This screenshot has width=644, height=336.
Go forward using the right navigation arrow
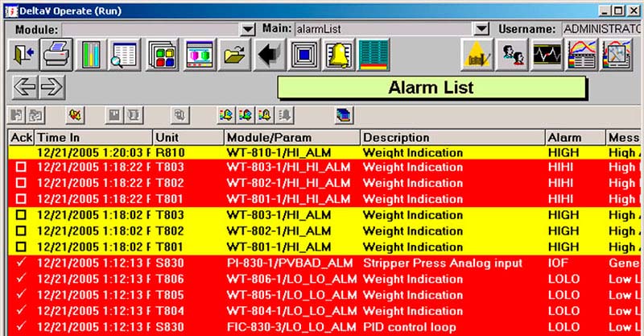pyautogui.click(x=52, y=86)
